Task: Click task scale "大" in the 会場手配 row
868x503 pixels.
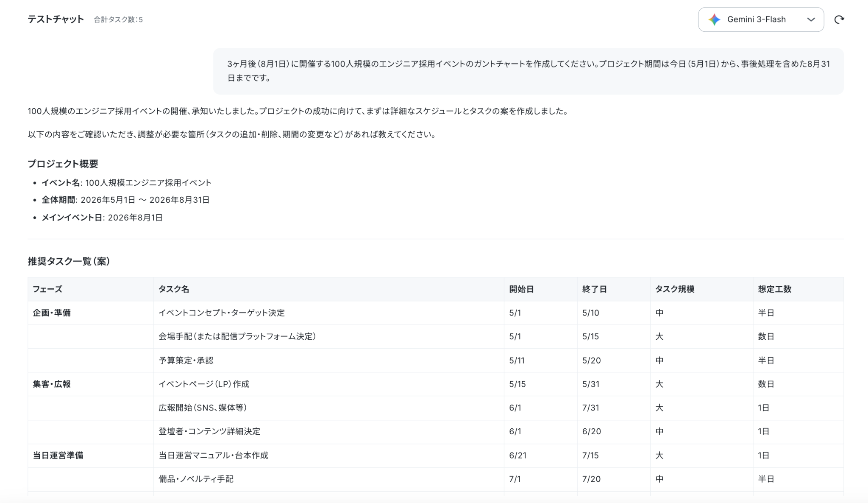Action: click(x=659, y=337)
